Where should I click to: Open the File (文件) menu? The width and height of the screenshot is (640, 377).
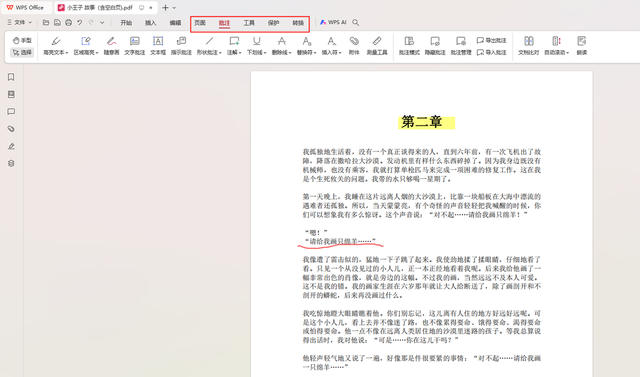20,22
